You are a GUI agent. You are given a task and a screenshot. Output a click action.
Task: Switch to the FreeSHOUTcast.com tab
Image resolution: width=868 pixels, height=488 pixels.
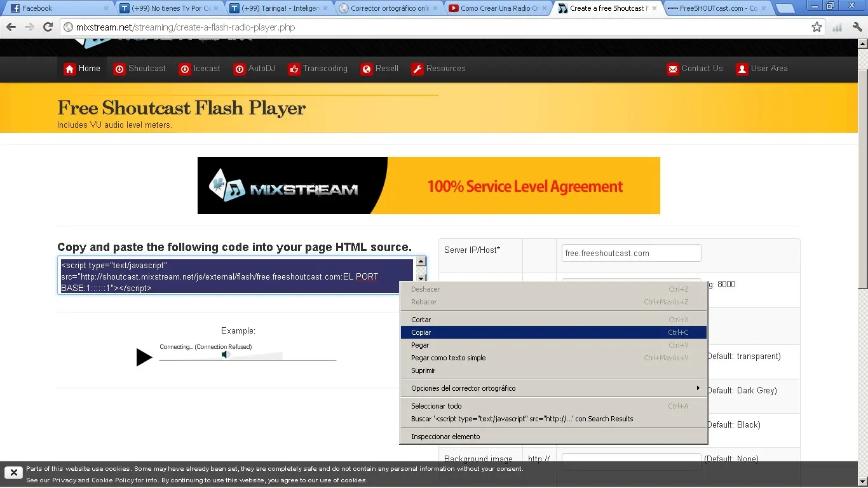[717, 8]
